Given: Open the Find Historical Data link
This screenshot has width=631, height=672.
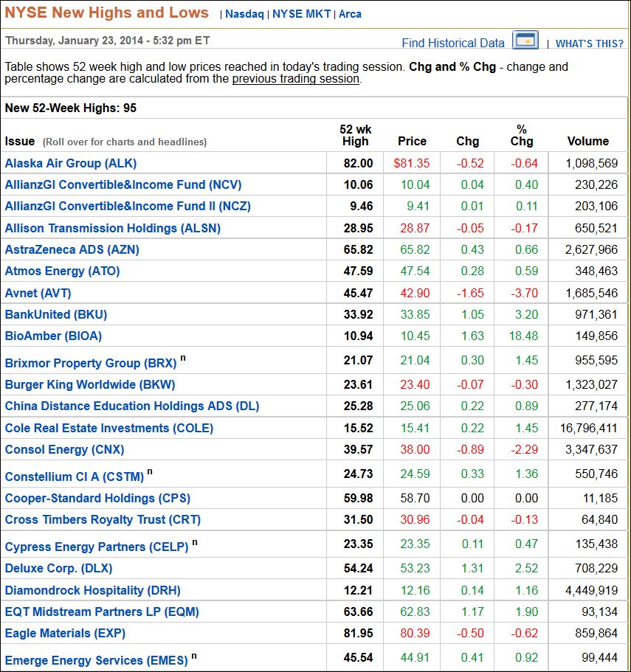Looking at the screenshot, I should click(x=453, y=43).
